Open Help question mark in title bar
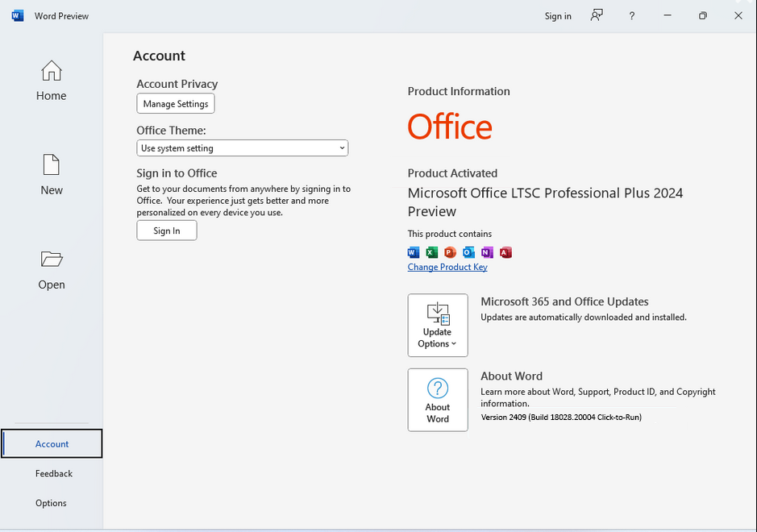The height and width of the screenshot is (532, 757). pyautogui.click(x=631, y=16)
